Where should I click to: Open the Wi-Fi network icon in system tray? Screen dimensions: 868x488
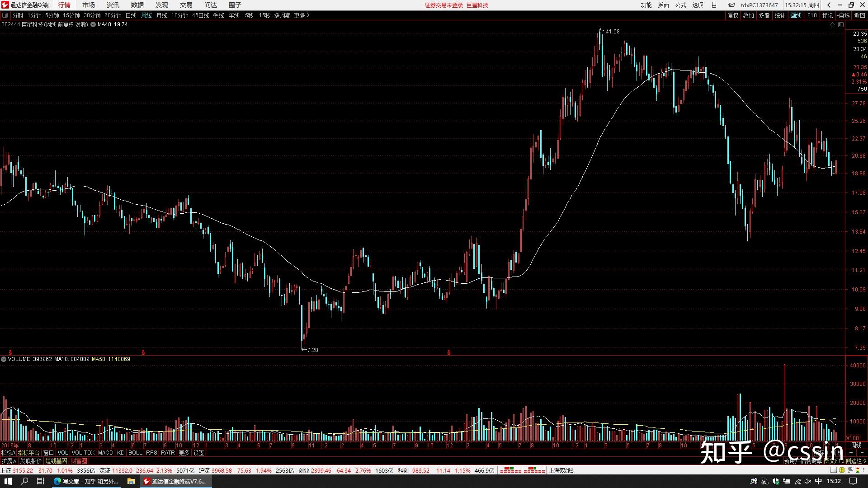point(797,481)
